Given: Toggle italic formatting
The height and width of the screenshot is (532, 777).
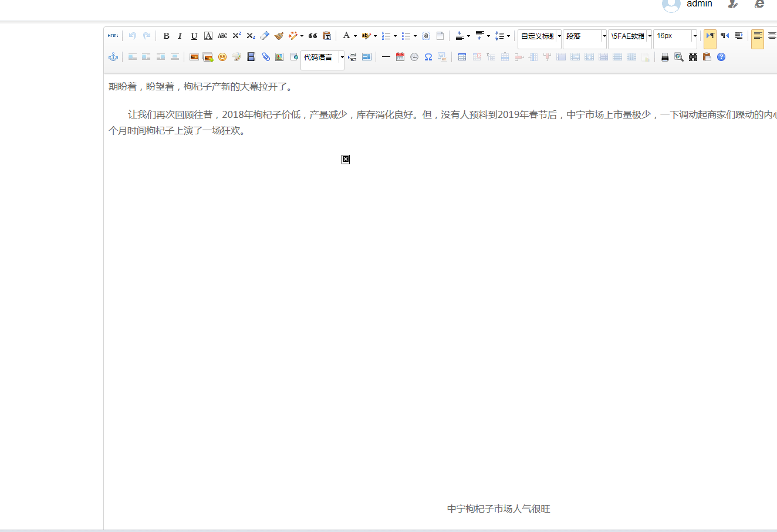Looking at the screenshot, I should 180,36.
